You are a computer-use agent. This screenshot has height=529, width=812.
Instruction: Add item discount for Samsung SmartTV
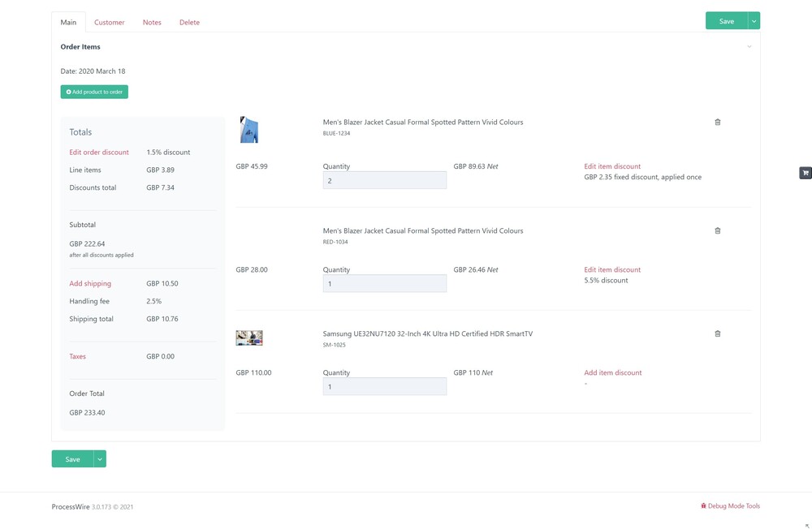(612, 373)
